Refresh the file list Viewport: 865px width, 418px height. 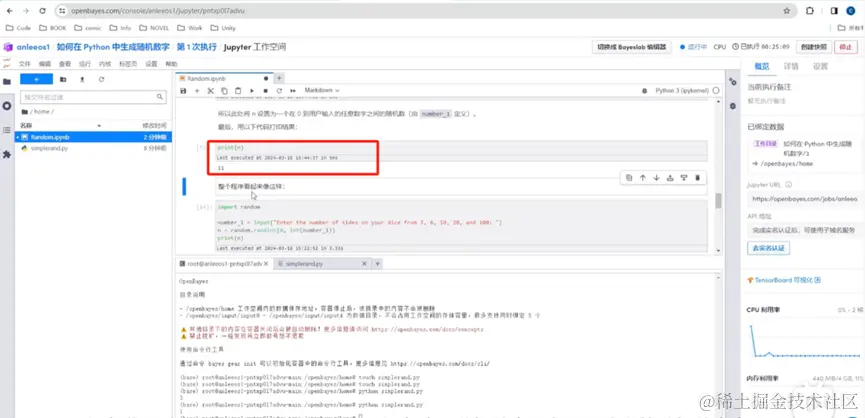coord(102,79)
